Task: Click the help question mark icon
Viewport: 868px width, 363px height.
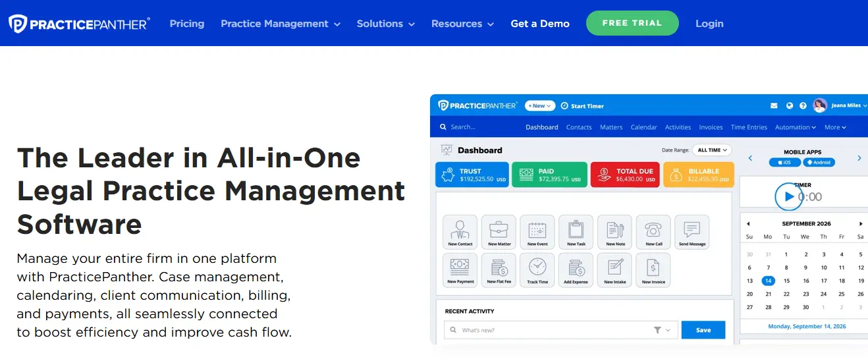Action: click(803, 105)
